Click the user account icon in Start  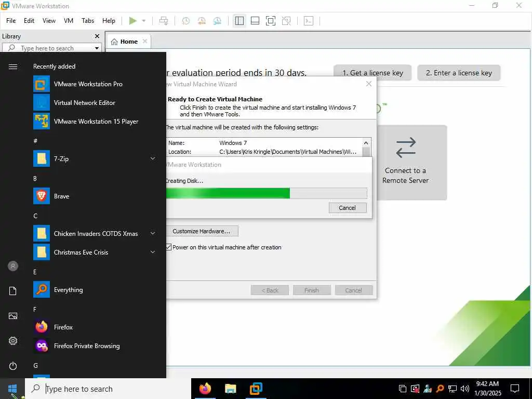13,266
